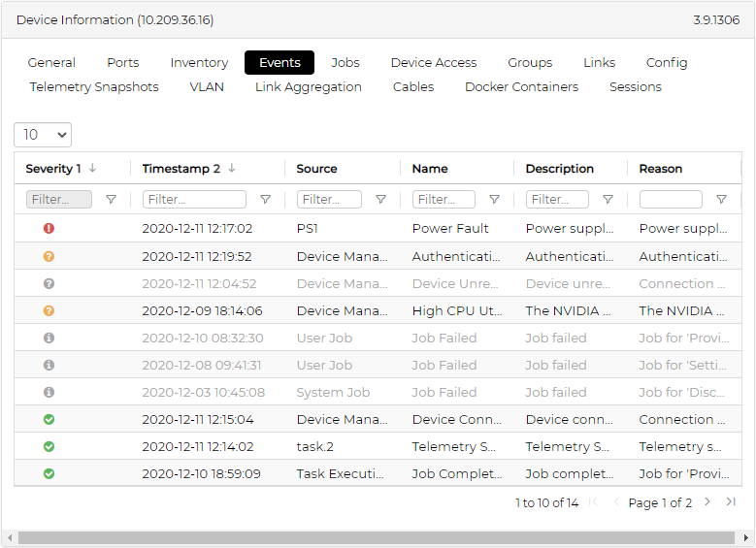
Task: Open the Docker Containers tab
Action: tap(521, 87)
